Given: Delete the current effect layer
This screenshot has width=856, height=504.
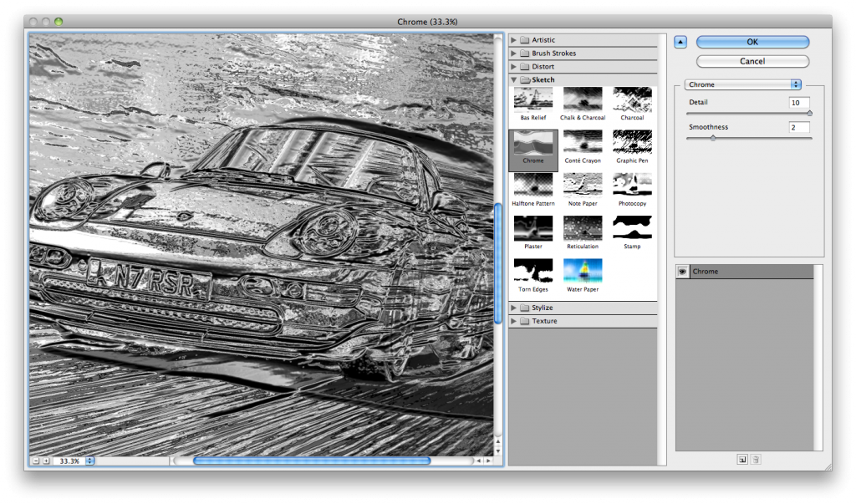Looking at the screenshot, I should [x=757, y=459].
